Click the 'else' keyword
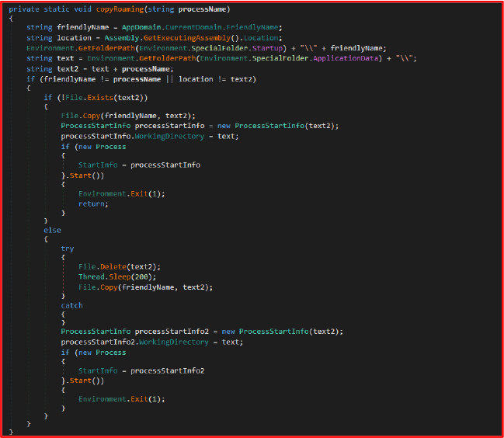 point(52,230)
